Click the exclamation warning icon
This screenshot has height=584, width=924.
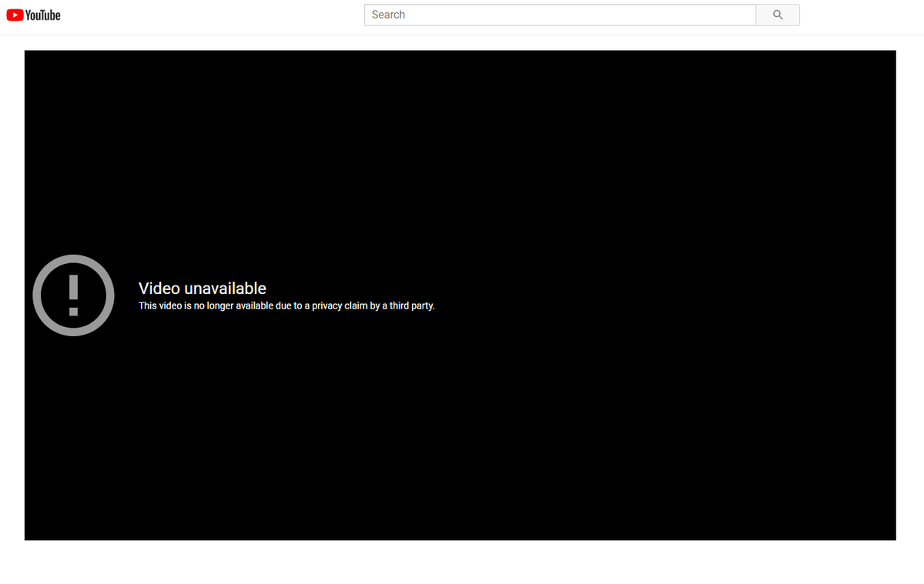73,295
